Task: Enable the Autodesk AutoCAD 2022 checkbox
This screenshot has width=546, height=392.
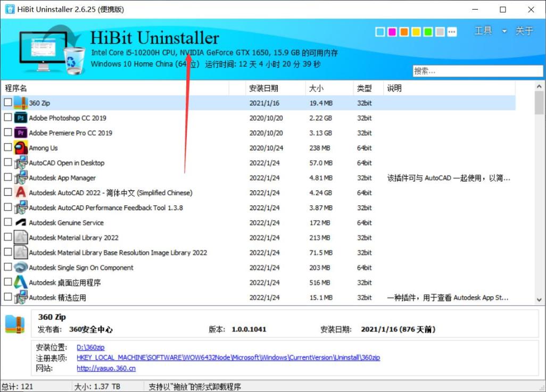Action: [7, 192]
